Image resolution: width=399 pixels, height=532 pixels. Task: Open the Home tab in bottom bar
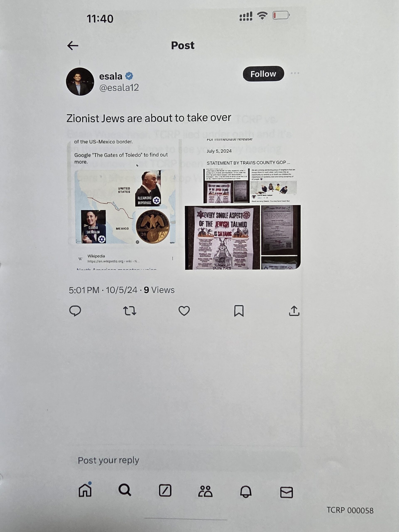pos(85,490)
